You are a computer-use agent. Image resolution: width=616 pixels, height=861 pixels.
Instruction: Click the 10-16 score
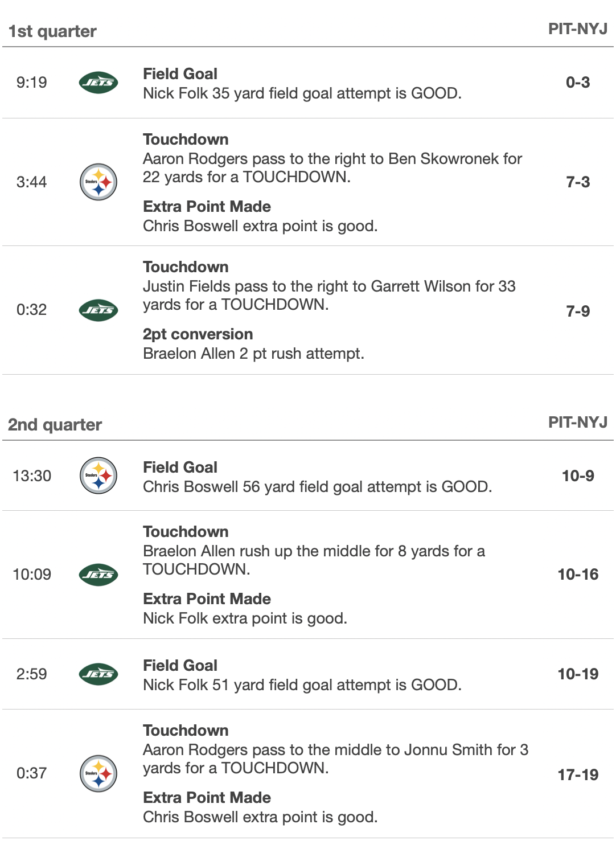pyautogui.click(x=578, y=575)
